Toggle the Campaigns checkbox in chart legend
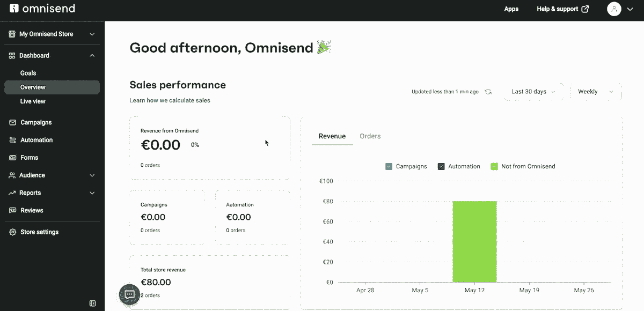Image resolution: width=644 pixels, height=311 pixels. coord(388,166)
